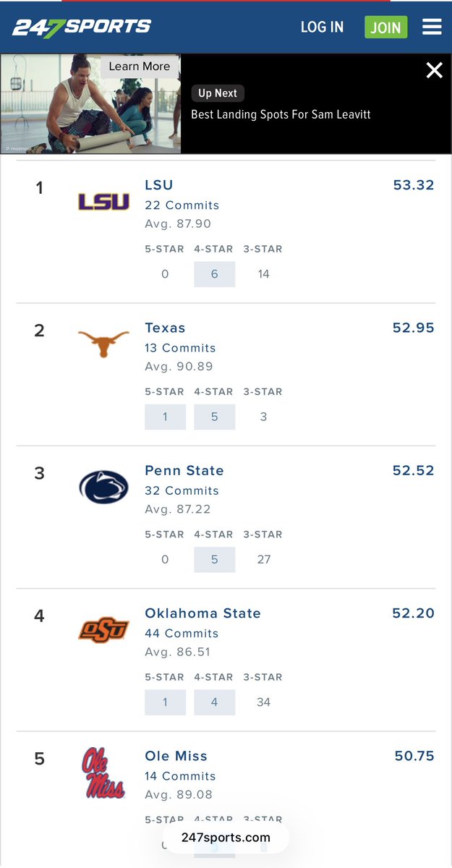
Task: Click the Texas Longhorns logo
Action: coord(103,343)
